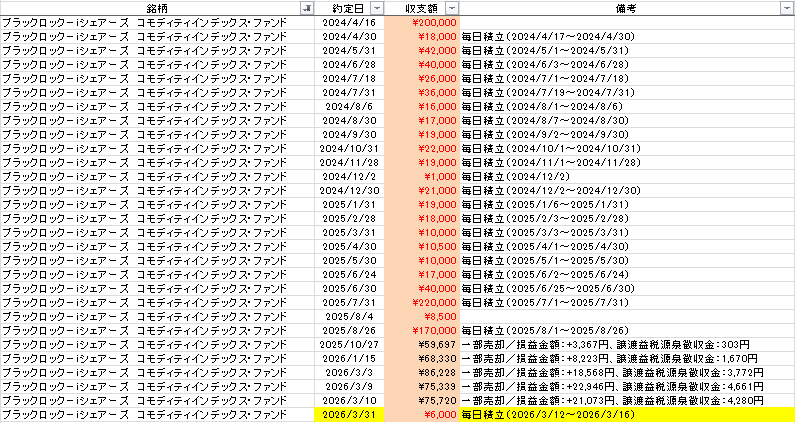Select the amount cell ¥75,720
The height and width of the screenshot is (423, 795).
pos(421,401)
